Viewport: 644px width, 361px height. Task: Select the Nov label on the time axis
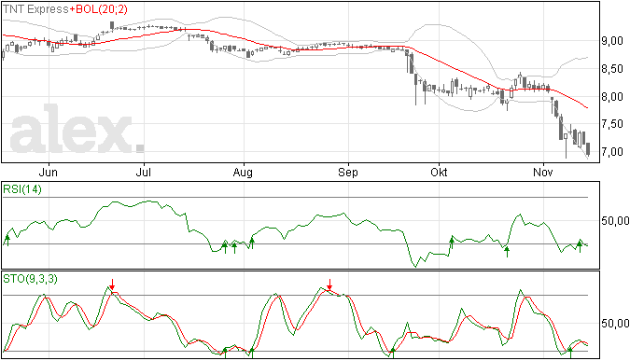click(543, 173)
